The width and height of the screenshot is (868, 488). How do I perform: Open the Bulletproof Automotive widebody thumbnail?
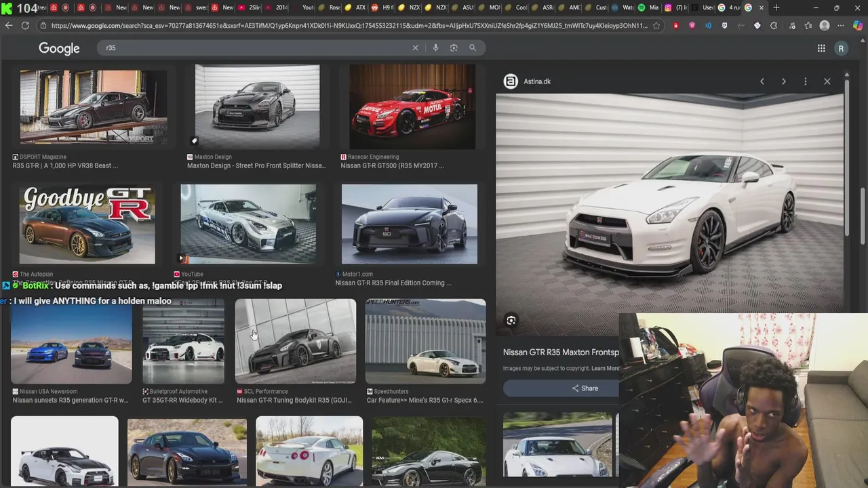[x=183, y=342]
